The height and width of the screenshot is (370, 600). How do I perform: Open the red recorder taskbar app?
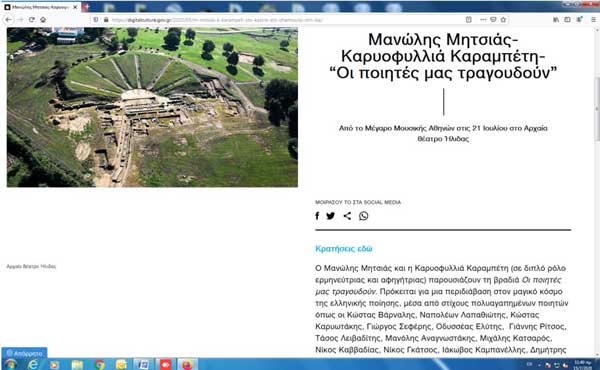[x=165, y=365]
